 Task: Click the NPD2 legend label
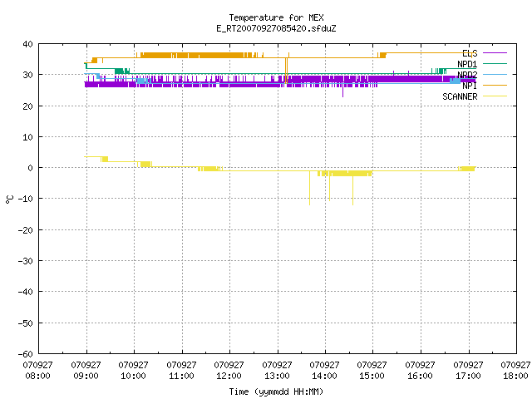[467, 75]
